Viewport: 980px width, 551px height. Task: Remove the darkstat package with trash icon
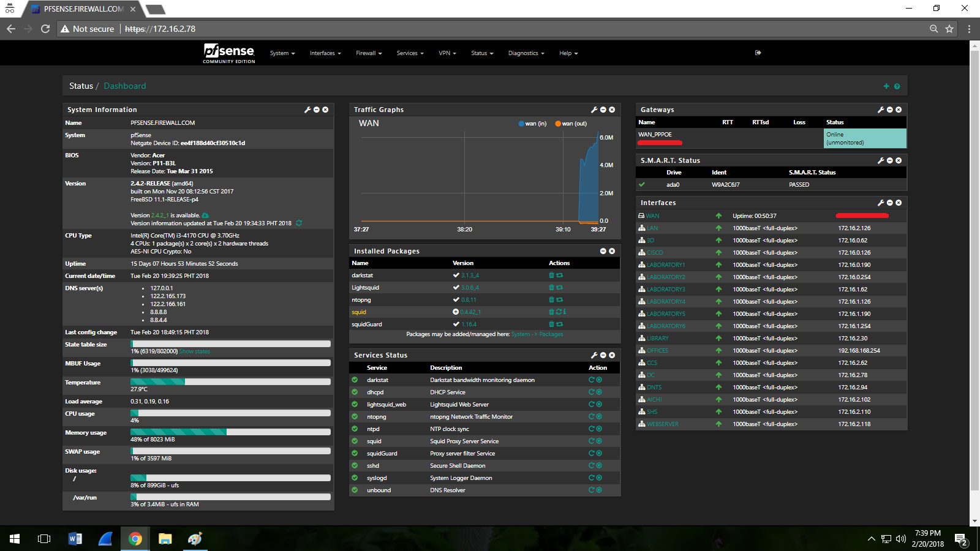coord(551,275)
